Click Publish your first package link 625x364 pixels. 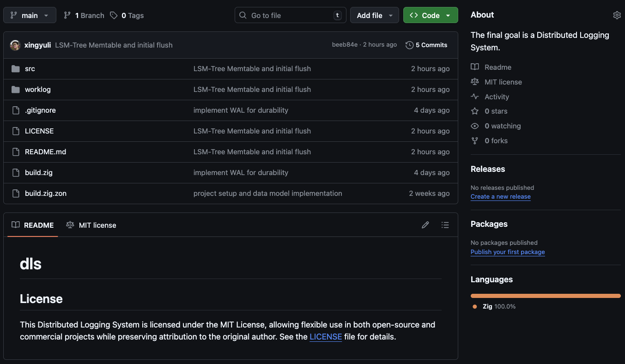pyautogui.click(x=507, y=252)
